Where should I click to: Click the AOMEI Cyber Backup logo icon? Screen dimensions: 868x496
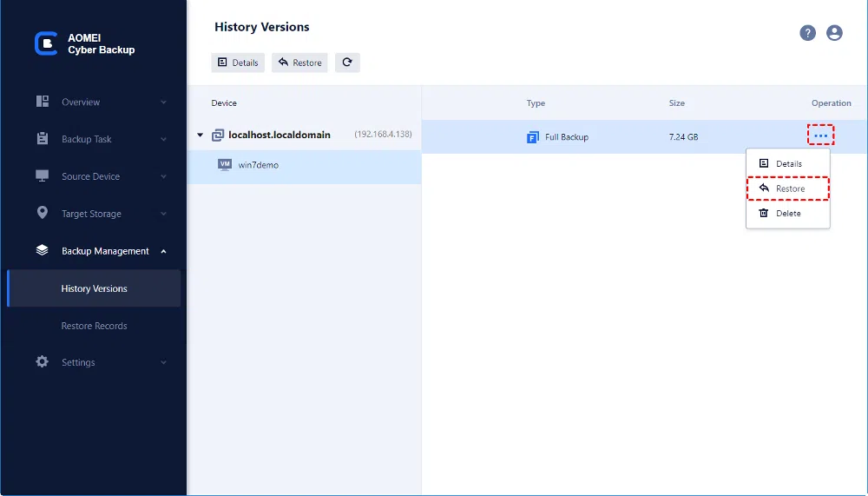tap(46, 43)
